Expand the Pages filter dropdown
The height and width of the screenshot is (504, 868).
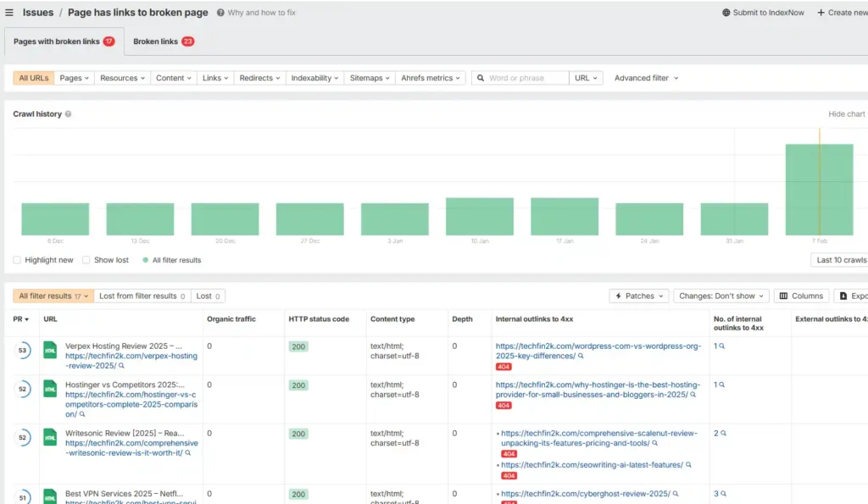point(75,78)
